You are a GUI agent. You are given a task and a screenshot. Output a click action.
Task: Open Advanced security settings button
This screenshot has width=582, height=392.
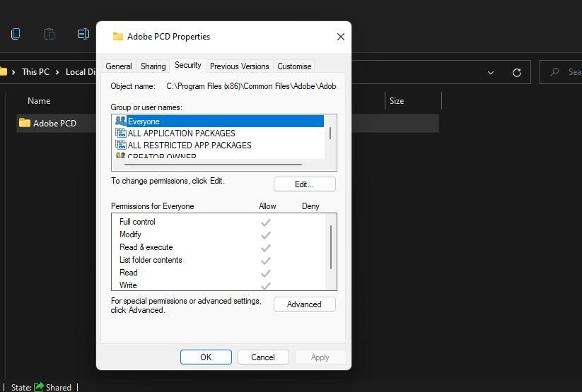(304, 304)
